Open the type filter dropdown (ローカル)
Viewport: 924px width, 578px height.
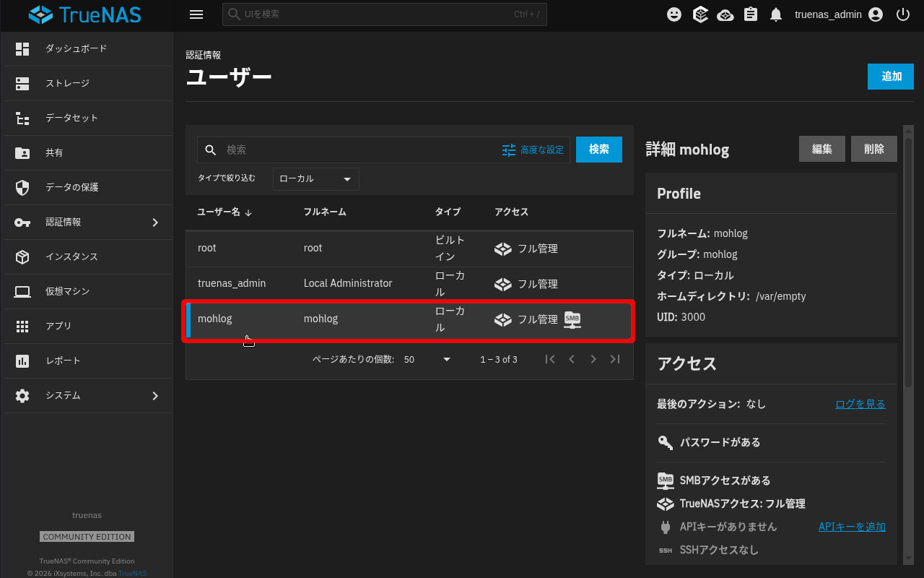pyautogui.click(x=316, y=178)
